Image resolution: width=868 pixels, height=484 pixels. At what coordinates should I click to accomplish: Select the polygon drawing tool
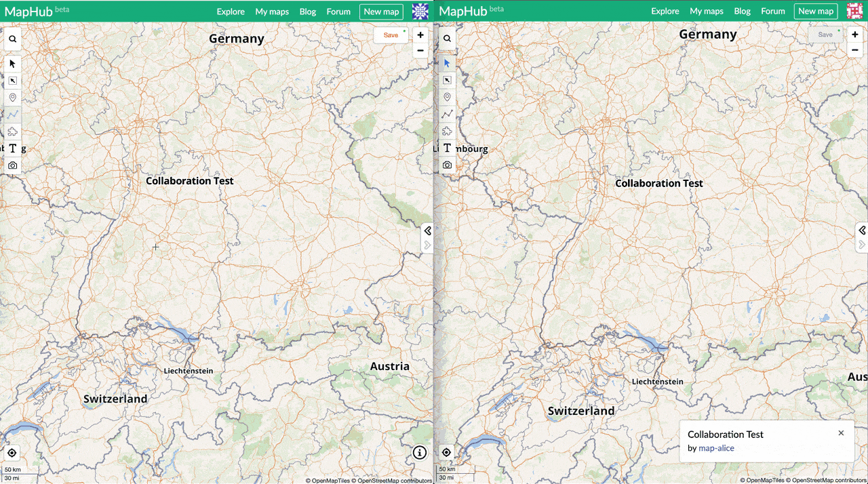coord(12,131)
